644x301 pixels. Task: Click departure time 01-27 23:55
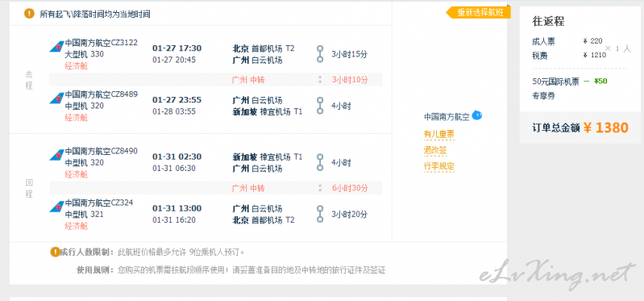177,100
